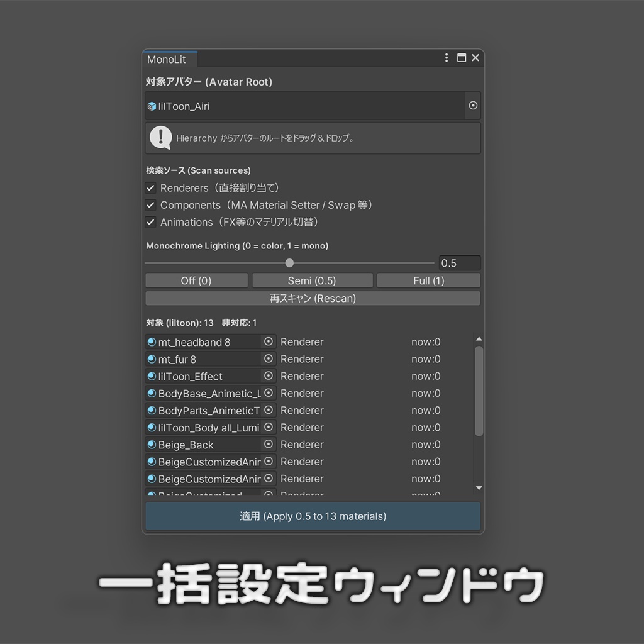The height and width of the screenshot is (644, 644).
Task: Open picker for lilToon_Effect material
Action: pyautogui.click(x=269, y=376)
